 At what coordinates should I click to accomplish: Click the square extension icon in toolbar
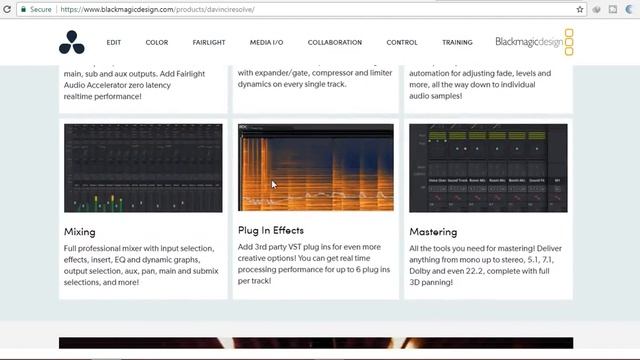613,9
